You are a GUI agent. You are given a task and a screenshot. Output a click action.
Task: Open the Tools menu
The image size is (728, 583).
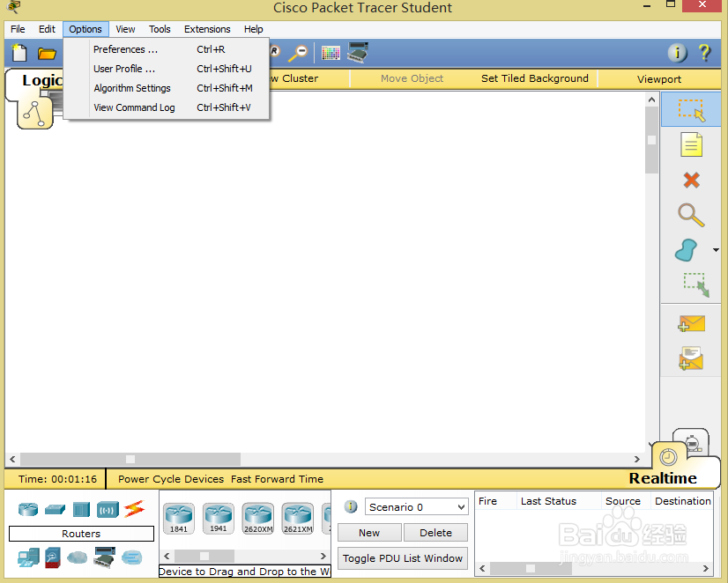[160, 29]
